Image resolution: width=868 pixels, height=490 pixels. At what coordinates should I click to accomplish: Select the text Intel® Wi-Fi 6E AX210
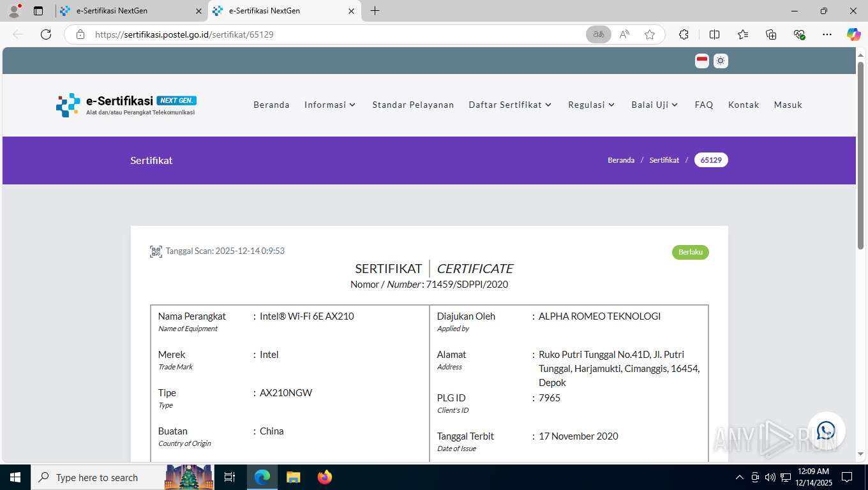(x=307, y=316)
